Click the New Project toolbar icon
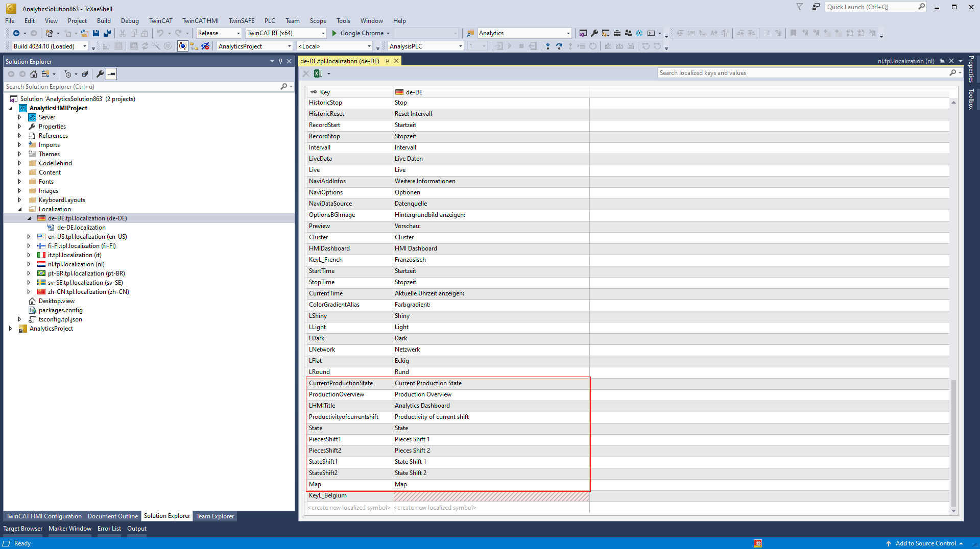Image resolution: width=980 pixels, height=549 pixels. tap(49, 33)
